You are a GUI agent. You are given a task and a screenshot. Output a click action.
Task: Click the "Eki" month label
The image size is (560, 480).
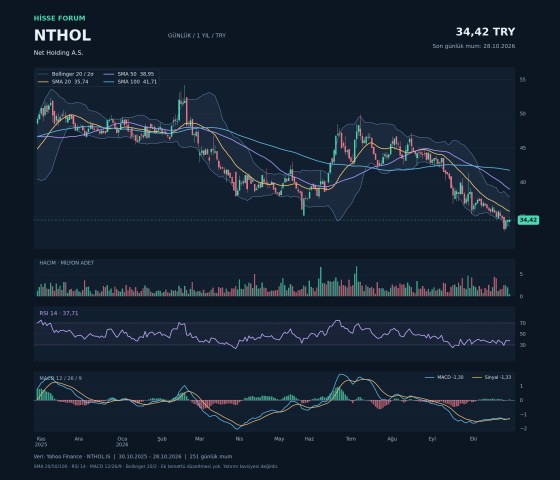tap(473, 439)
